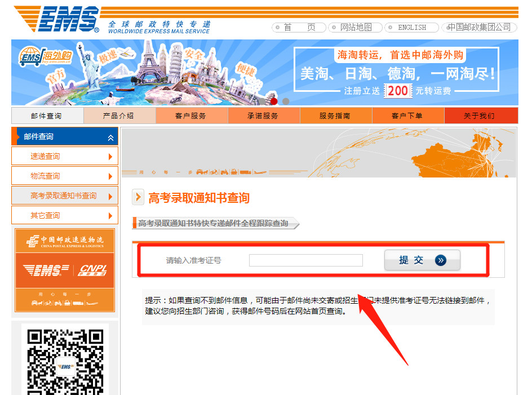The height and width of the screenshot is (395, 532).
Task: Click the EMS 海外购 banner logo
Action: click(45, 56)
